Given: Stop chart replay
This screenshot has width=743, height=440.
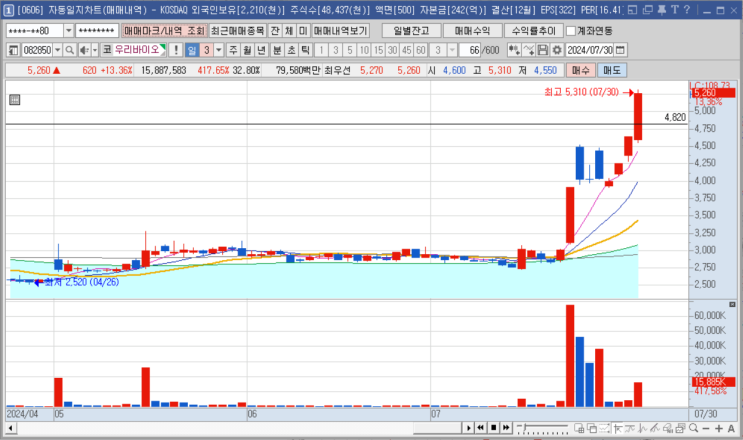Looking at the screenshot, I should [493, 428].
